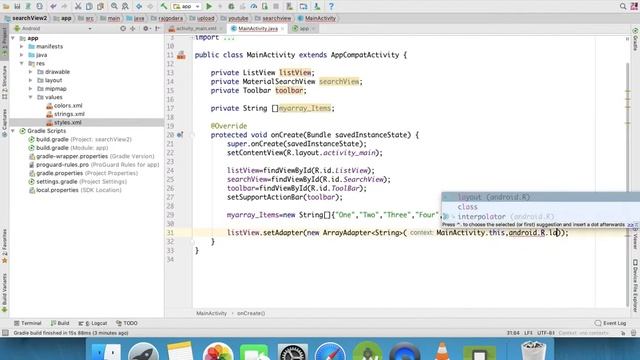
Task: Choose layout (android.R) autocomplete suggestion
Action: [x=541, y=197]
